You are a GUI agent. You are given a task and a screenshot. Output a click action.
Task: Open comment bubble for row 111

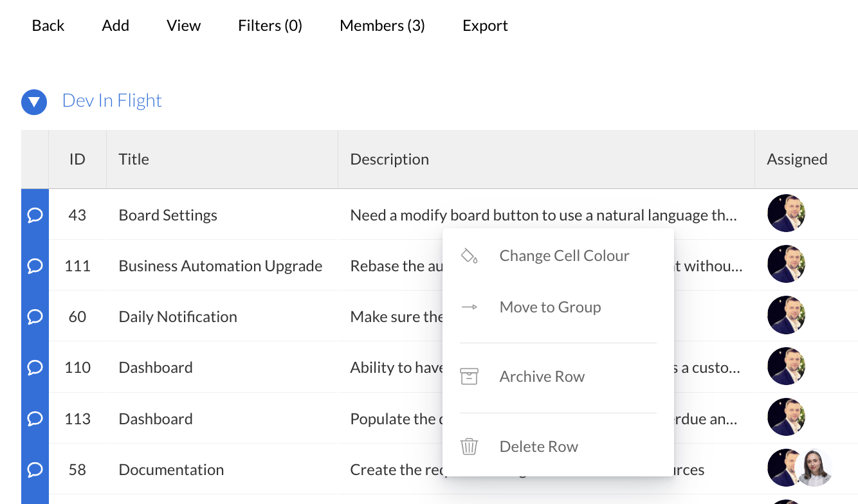point(35,265)
